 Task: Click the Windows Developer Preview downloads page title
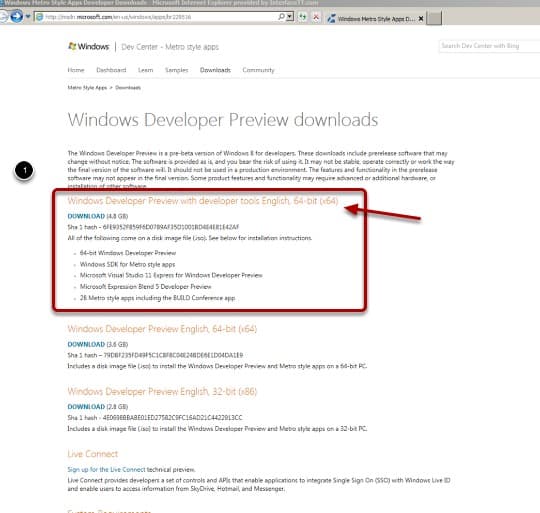(223, 120)
